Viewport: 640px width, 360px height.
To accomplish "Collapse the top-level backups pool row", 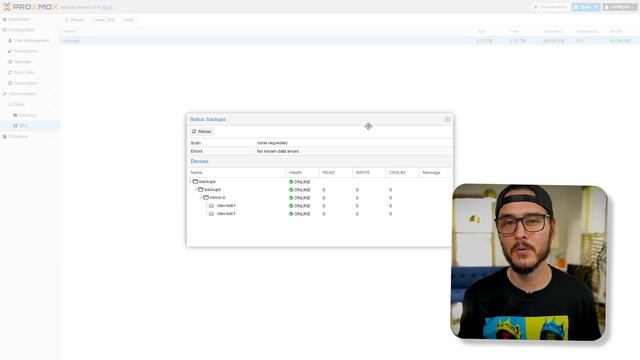I will click(x=190, y=181).
